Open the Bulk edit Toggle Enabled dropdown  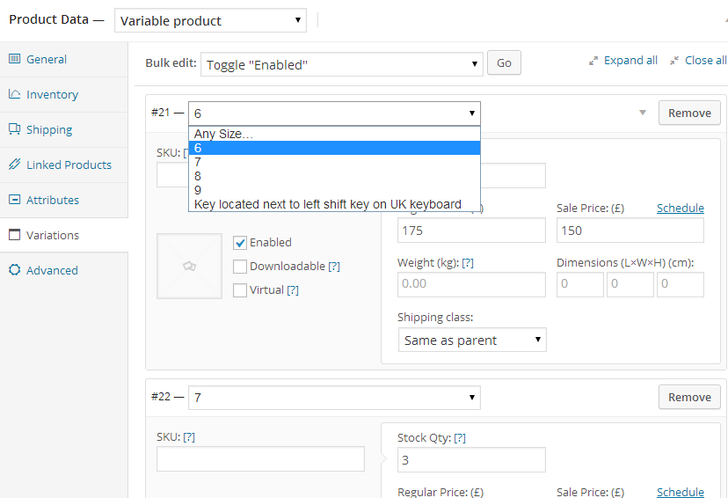(x=342, y=65)
